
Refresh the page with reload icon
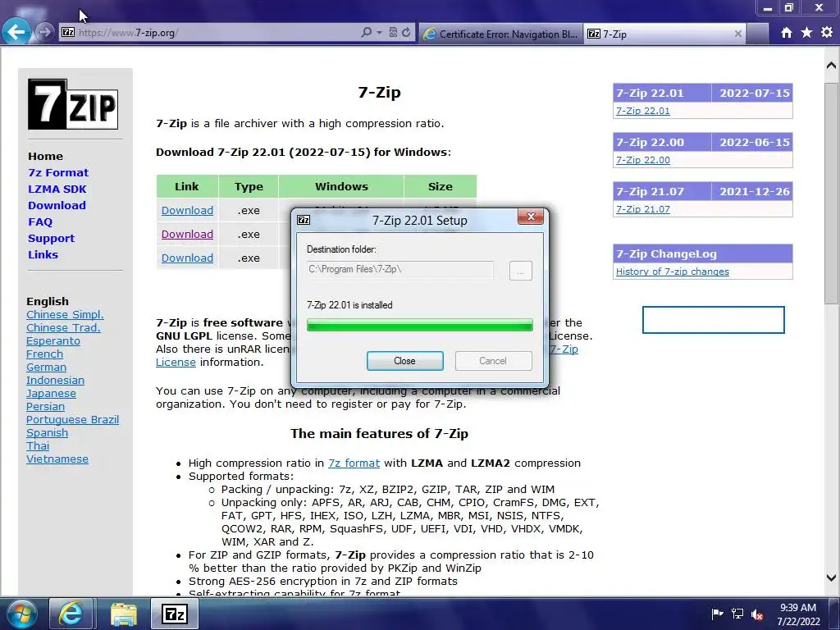click(x=406, y=33)
